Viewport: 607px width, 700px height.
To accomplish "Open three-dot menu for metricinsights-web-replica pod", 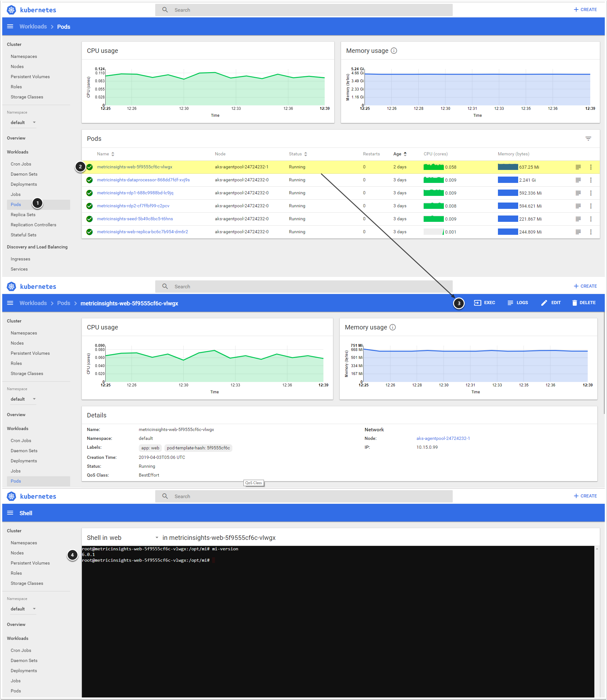I will (591, 232).
